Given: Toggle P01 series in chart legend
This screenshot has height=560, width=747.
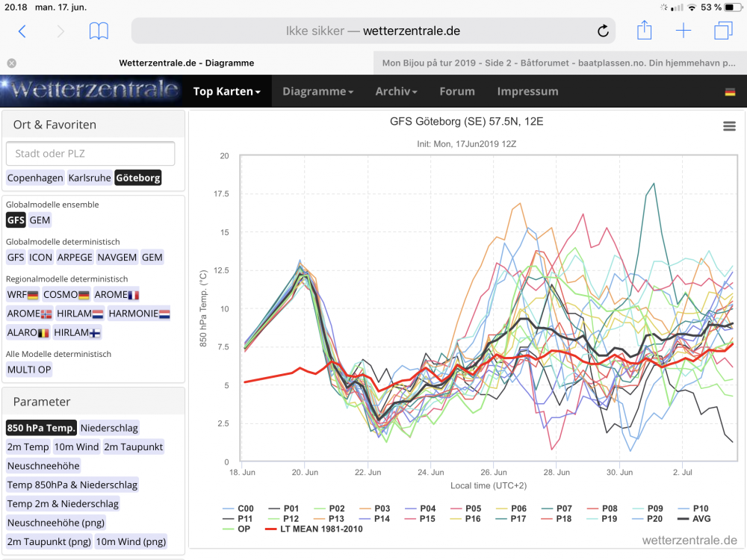Looking at the screenshot, I should [x=284, y=508].
